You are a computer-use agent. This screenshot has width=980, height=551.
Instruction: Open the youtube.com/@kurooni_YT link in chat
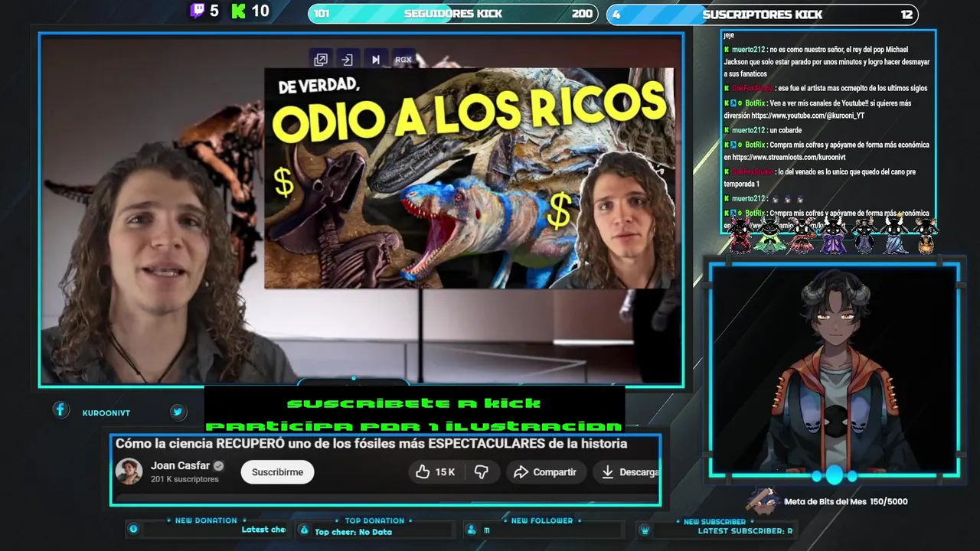[x=808, y=116]
